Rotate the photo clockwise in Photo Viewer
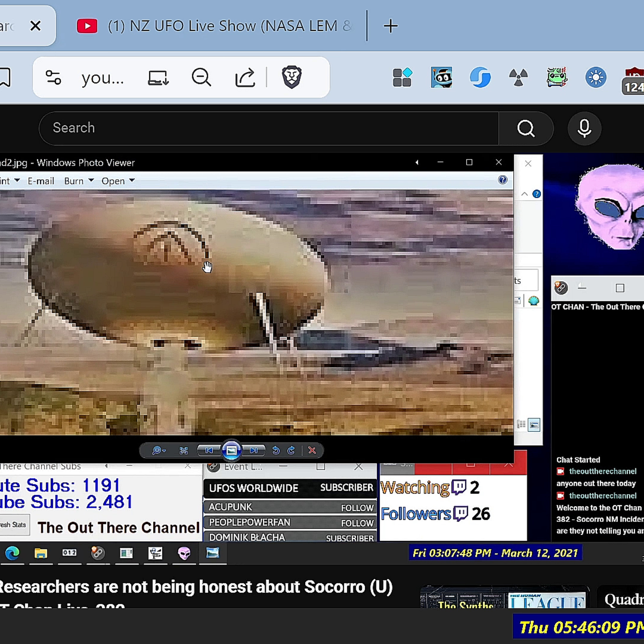 click(x=291, y=451)
